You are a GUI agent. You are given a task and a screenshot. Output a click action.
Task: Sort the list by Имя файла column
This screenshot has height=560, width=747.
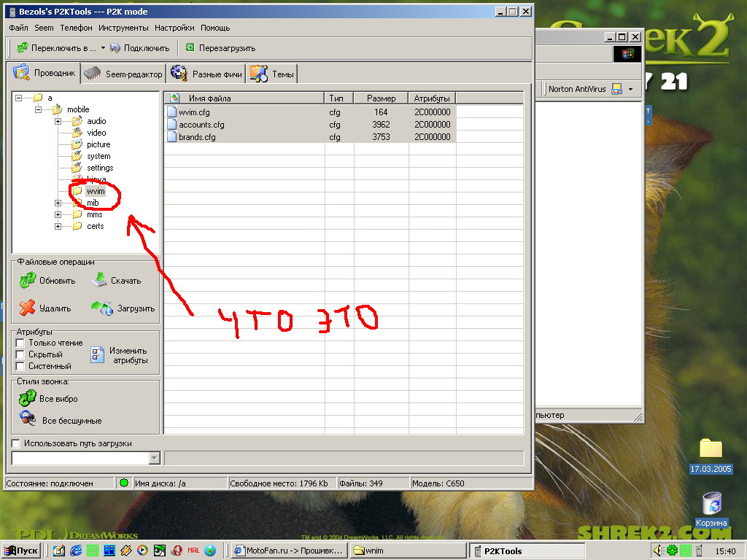244,98
